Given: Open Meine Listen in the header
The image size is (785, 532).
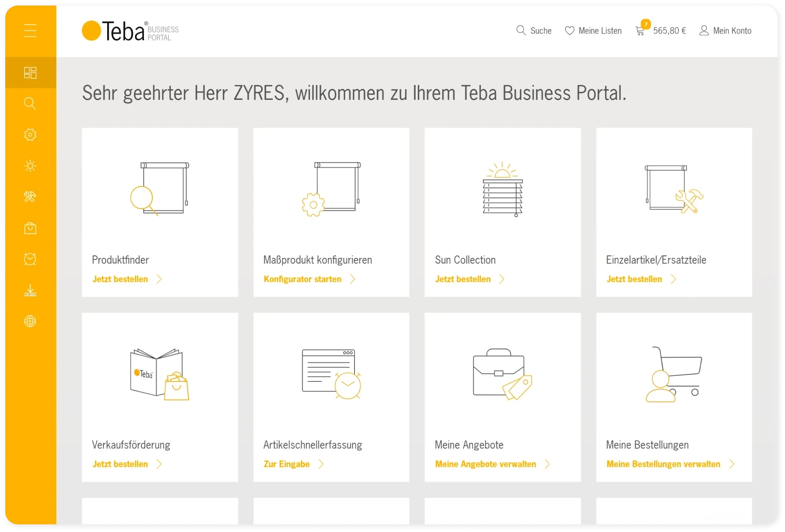Looking at the screenshot, I should point(593,30).
